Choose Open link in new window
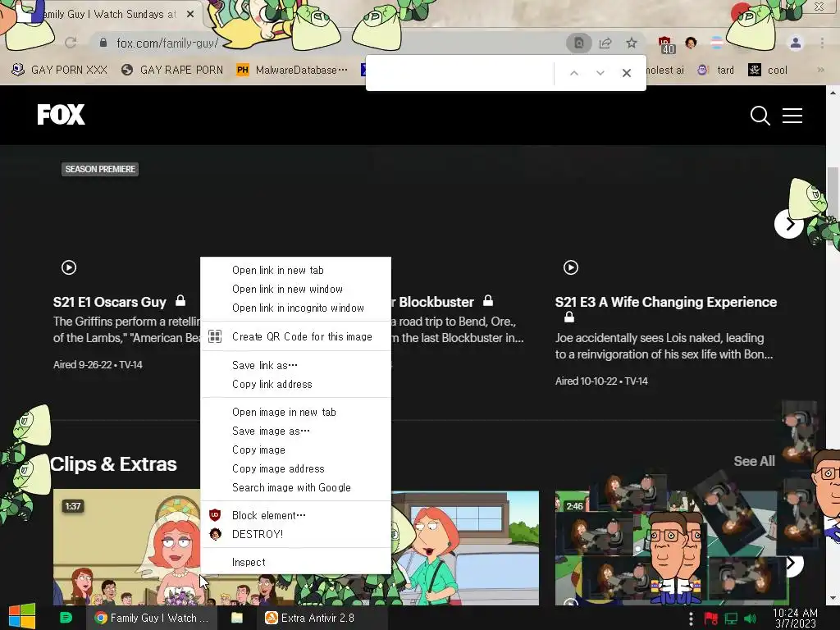Screen dimensions: 840x630 295,289
